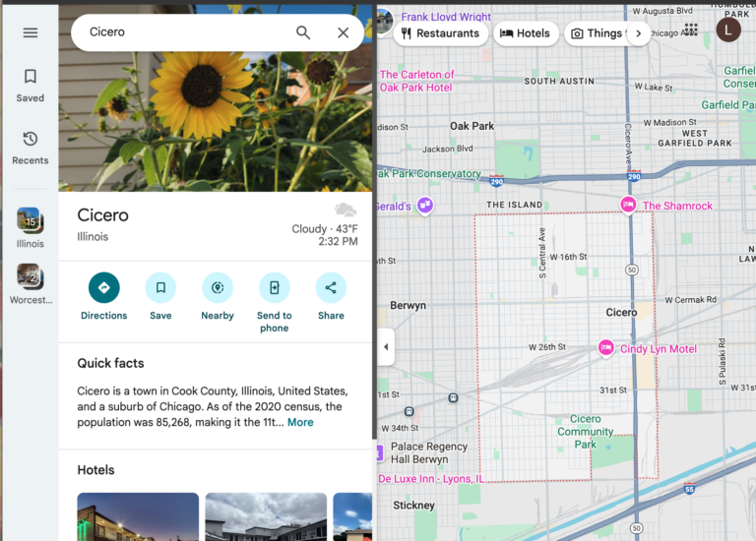Collapse the side panel with arrow
Screen dimensions: 756x541
[385, 347]
